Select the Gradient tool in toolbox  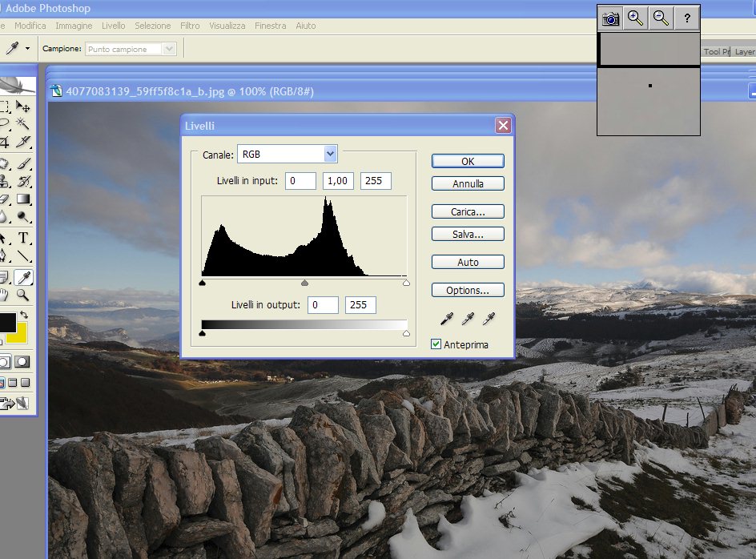point(24,199)
